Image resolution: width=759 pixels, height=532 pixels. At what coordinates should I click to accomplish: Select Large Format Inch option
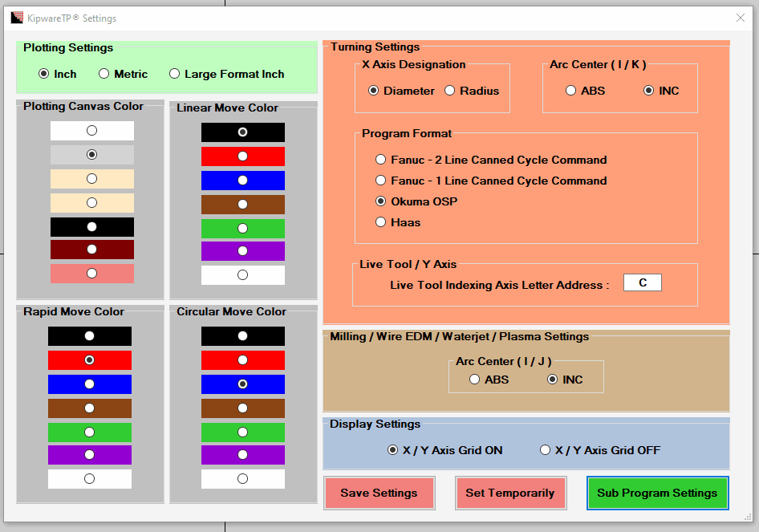[x=226, y=74]
